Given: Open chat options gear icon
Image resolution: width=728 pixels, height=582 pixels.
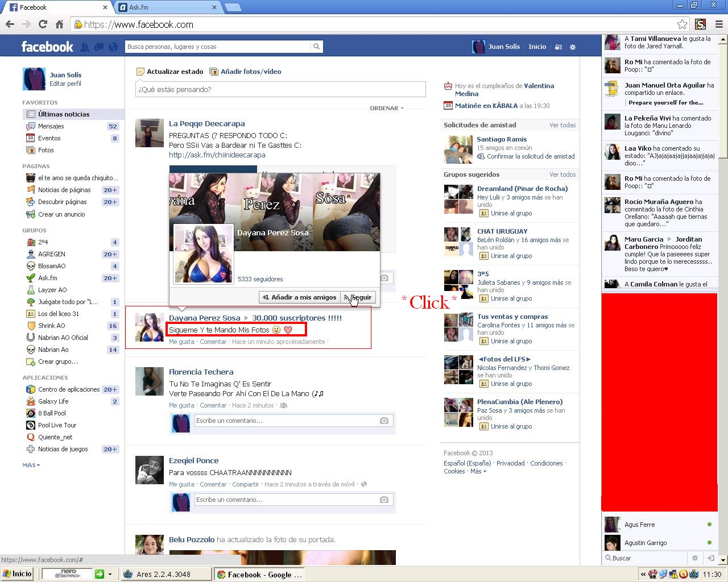Looking at the screenshot, I should coord(694,558).
